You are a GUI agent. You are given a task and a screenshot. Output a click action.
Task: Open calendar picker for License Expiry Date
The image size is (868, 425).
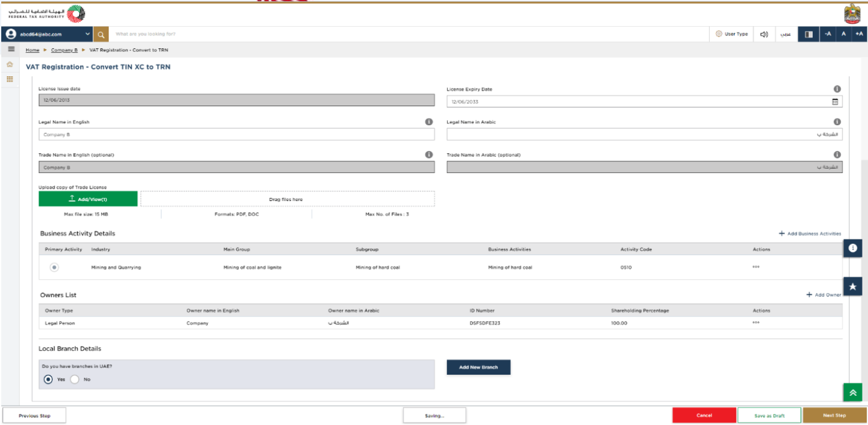pyautogui.click(x=835, y=102)
